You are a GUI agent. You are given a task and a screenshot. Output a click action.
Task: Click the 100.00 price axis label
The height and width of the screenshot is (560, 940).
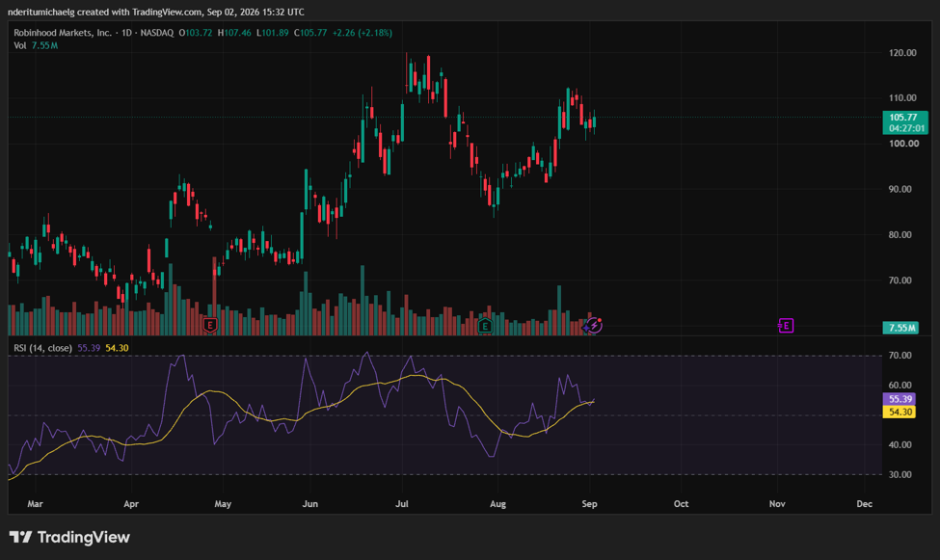[903, 144]
